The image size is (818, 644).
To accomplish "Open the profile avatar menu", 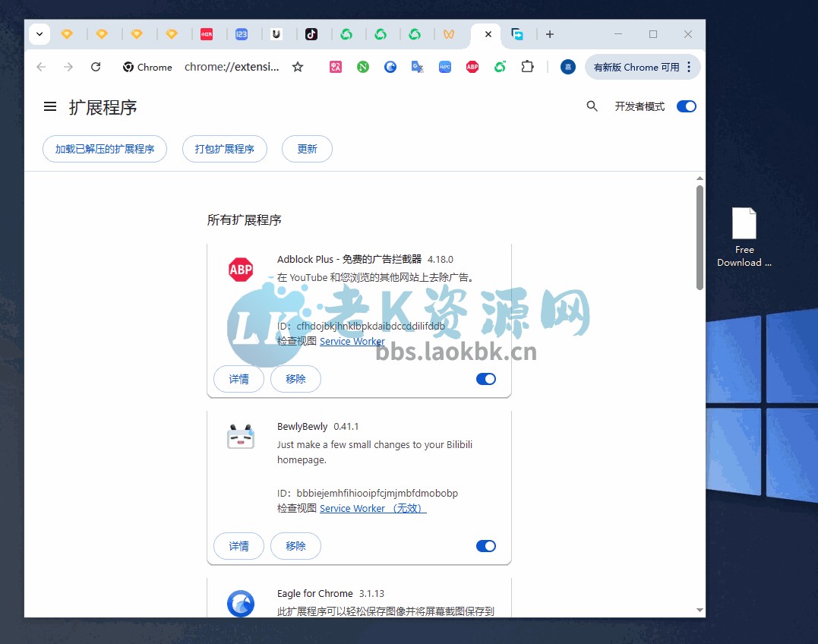I will coord(567,67).
